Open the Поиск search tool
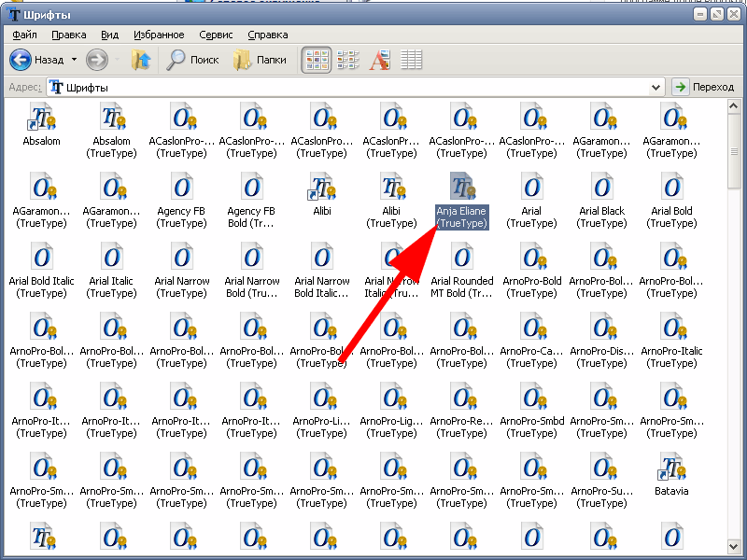This screenshot has height=560, width=747. click(192, 60)
